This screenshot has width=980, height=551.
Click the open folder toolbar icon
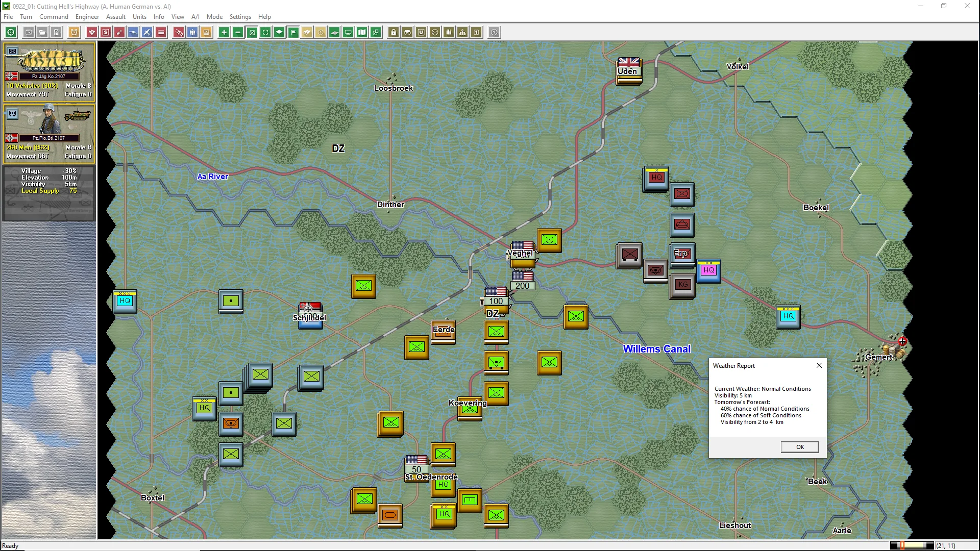click(x=42, y=33)
